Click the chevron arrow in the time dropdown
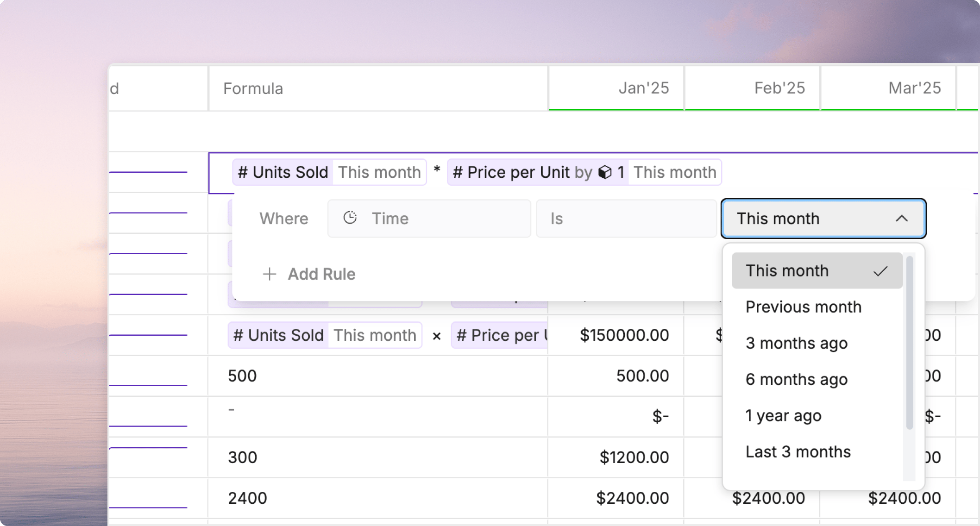This screenshot has width=980, height=526. tap(901, 219)
